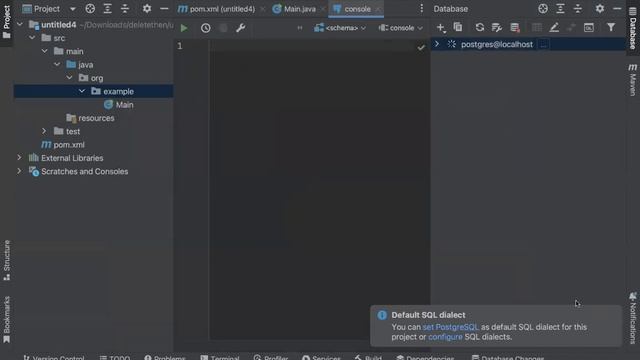
Task: Open the Database filter funnel icon
Action: tap(611, 27)
